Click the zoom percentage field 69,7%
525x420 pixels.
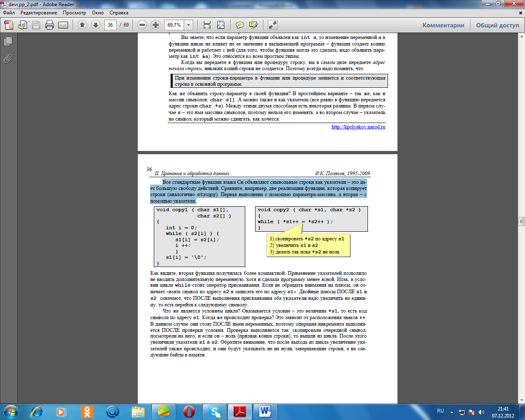coord(174,25)
